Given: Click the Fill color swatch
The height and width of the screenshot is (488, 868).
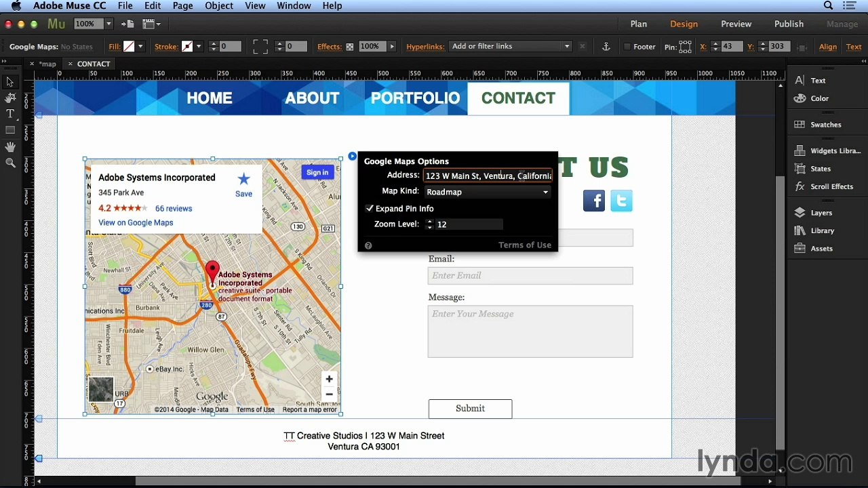Looking at the screenshot, I should click(129, 47).
